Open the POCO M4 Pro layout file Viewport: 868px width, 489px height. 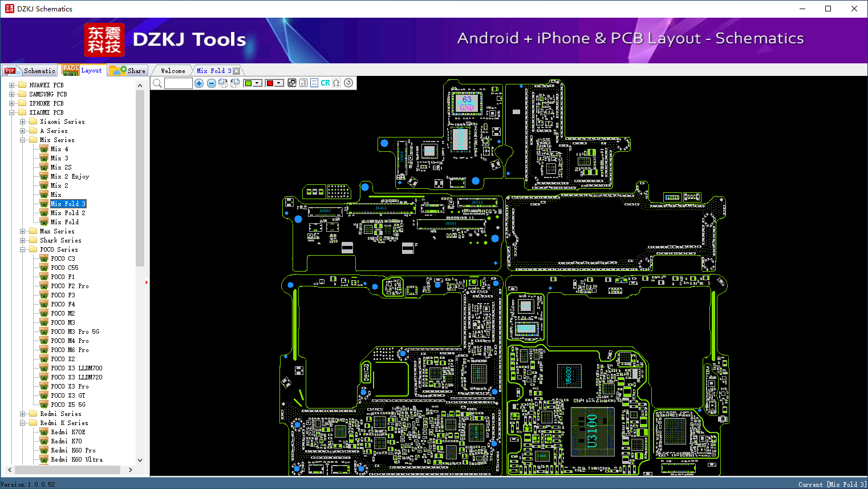tap(70, 341)
